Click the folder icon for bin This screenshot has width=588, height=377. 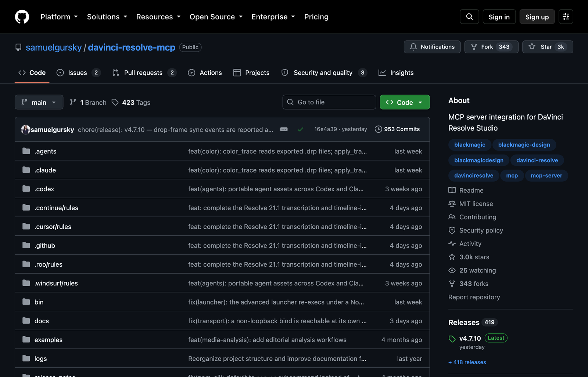pyautogui.click(x=26, y=302)
